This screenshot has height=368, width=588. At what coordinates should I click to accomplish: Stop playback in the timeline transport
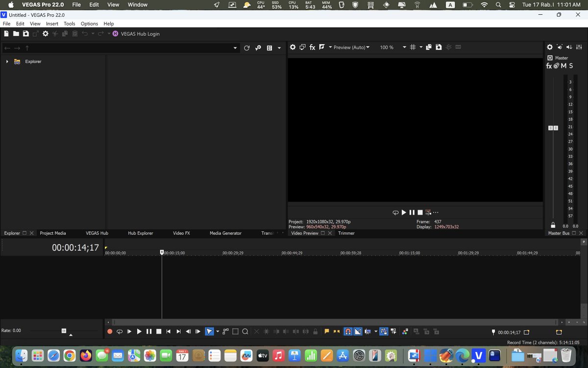(159, 332)
